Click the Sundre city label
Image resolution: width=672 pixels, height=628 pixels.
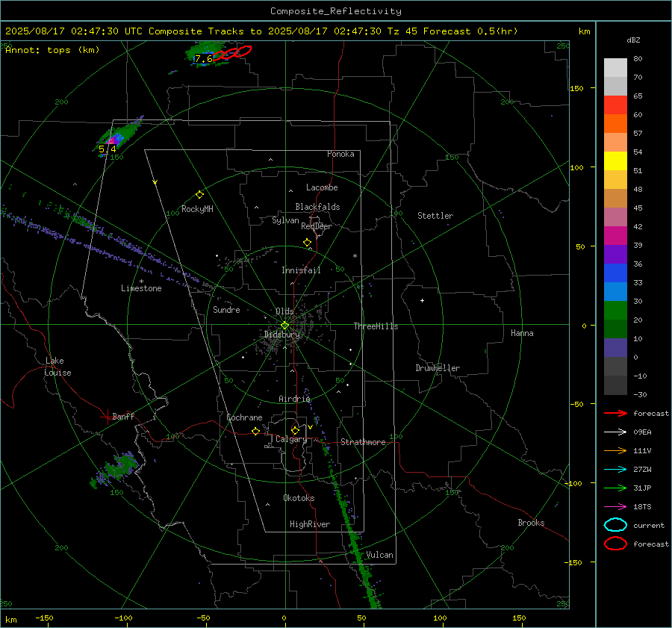(x=226, y=310)
